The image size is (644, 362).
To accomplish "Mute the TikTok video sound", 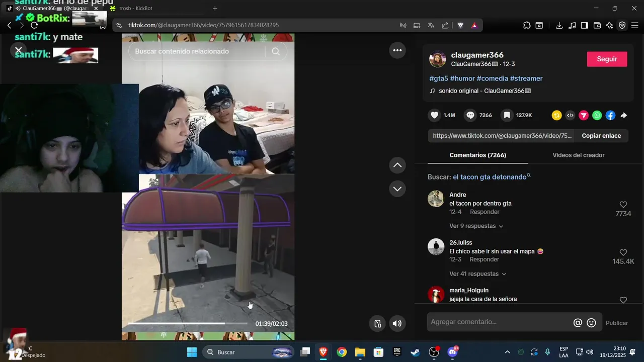I will pos(397,323).
